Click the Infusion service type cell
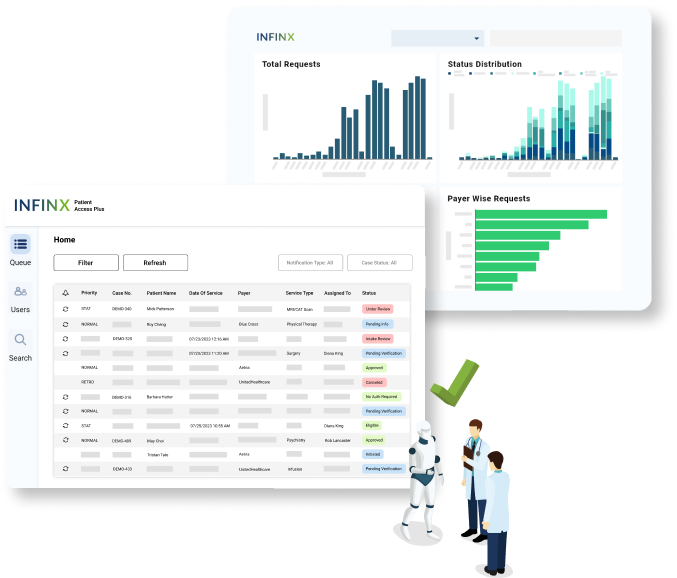 295,469
